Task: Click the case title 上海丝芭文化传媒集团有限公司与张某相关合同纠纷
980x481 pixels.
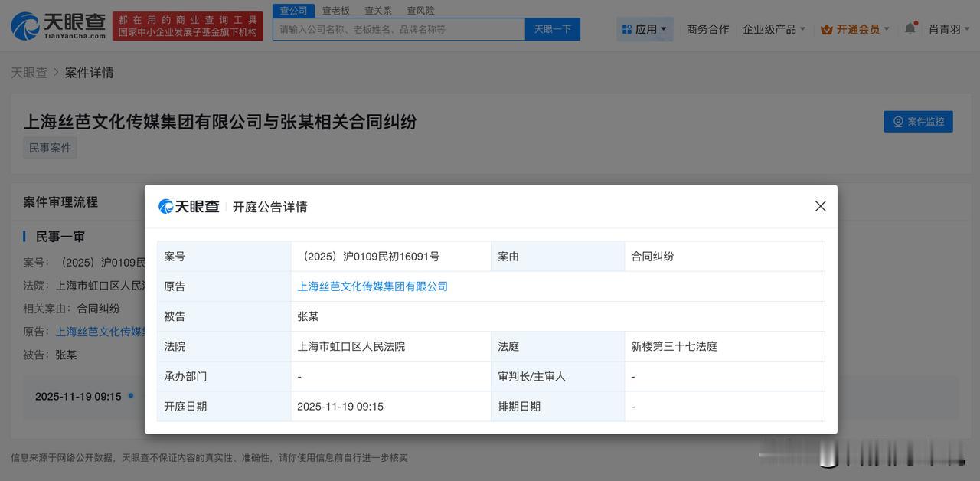Action: (220, 121)
